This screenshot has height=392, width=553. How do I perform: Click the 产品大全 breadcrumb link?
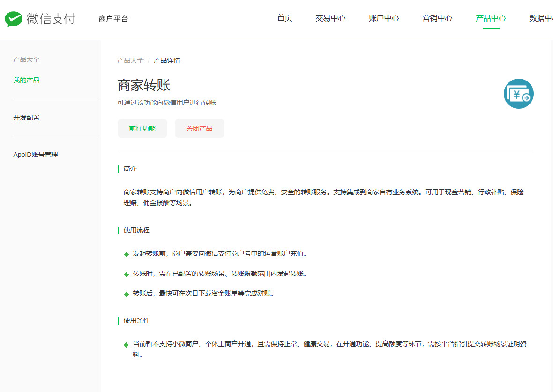pos(130,60)
